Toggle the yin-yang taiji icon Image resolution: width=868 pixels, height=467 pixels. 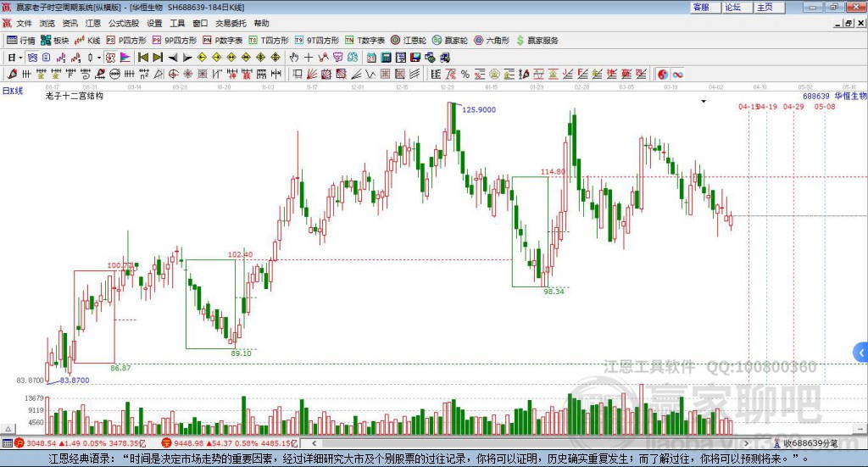(x=663, y=74)
